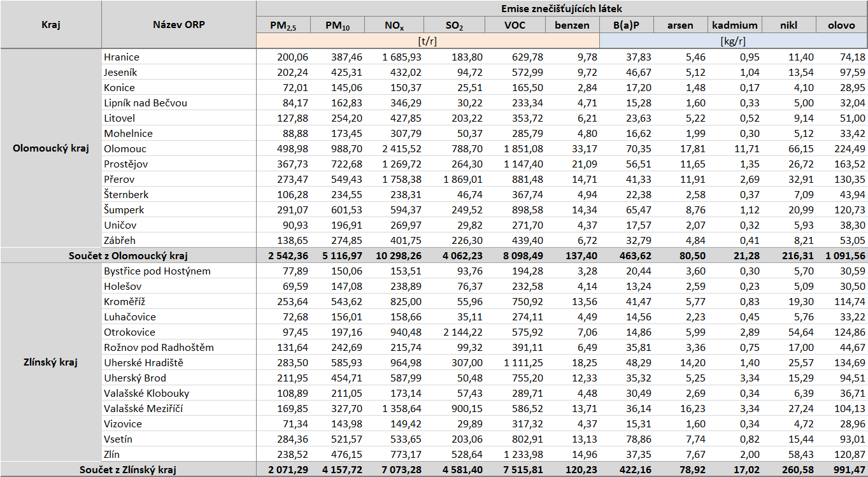This screenshot has width=868, height=477.
Task: Click the Emise znečišťujících látek header
Action: click(562, 9)
